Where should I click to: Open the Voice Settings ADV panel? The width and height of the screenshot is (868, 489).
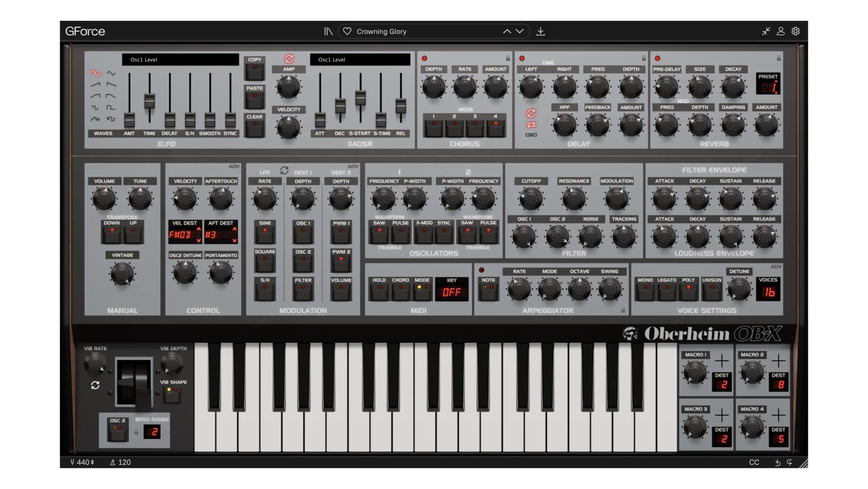(x=776, y=266)
